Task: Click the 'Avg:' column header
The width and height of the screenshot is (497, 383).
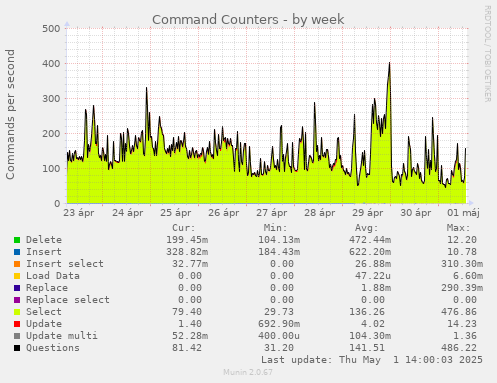Action: pos(367,228)
